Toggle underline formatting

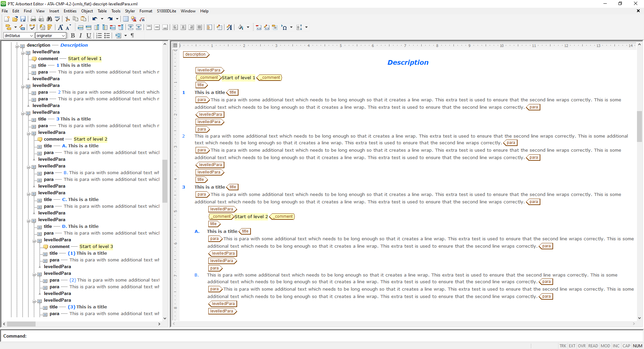pyautogui.click(x=88, y=36)
